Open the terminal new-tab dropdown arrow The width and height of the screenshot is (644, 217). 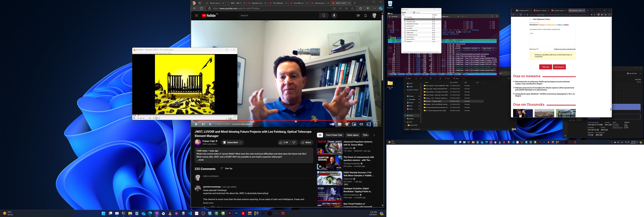coord(465,16)
